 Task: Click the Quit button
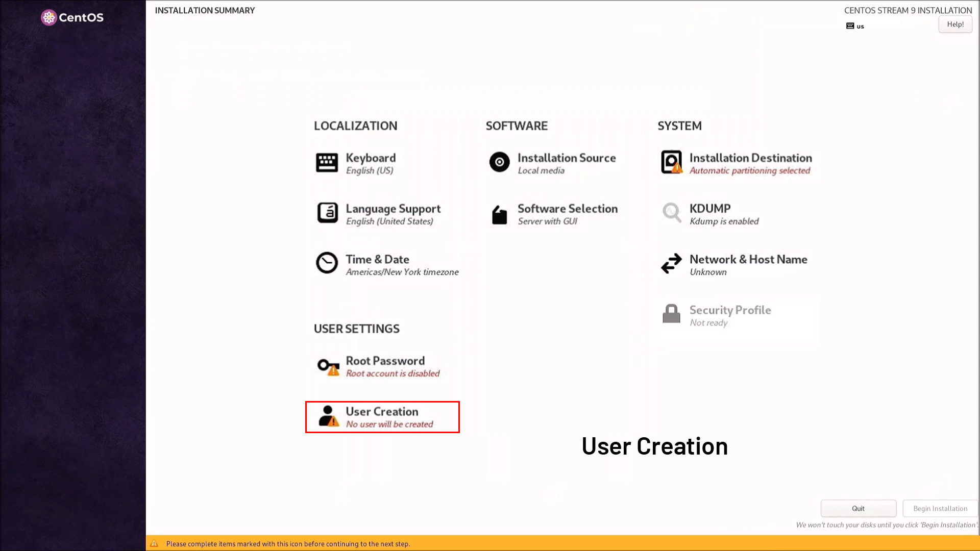pos(858,508)
